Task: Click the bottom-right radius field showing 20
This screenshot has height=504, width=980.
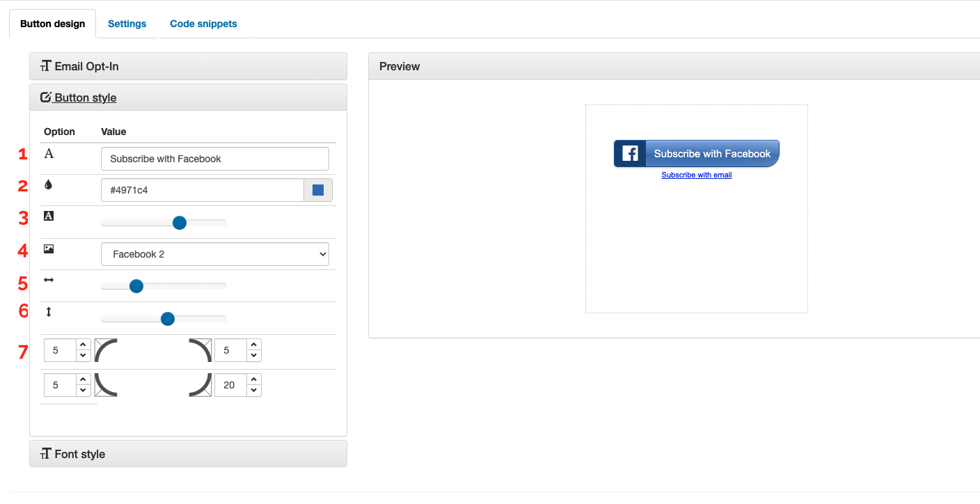Action: 230,385
